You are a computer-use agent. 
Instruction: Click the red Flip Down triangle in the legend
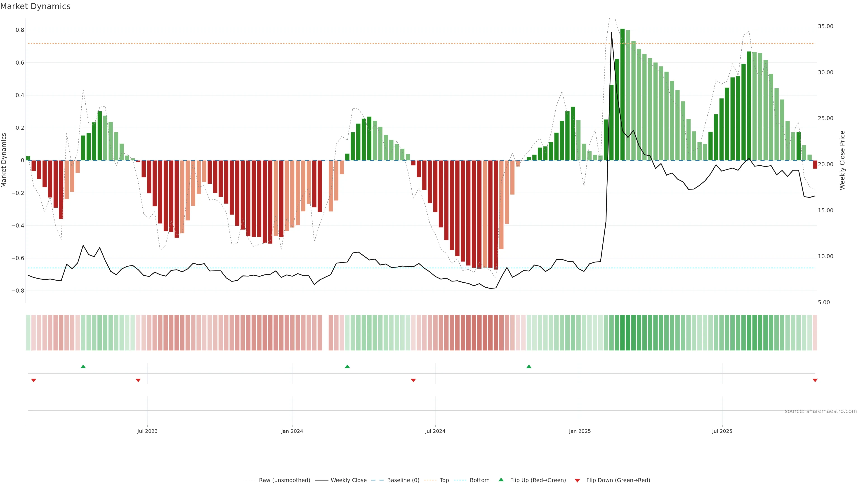pyautogui.click(x=577, y=480)
